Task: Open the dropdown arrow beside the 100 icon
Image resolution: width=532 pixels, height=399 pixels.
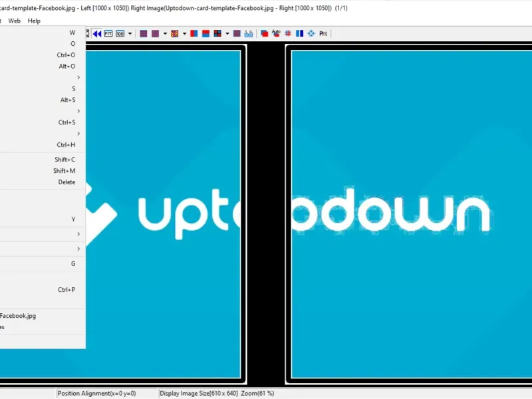Action: point(130,34)
